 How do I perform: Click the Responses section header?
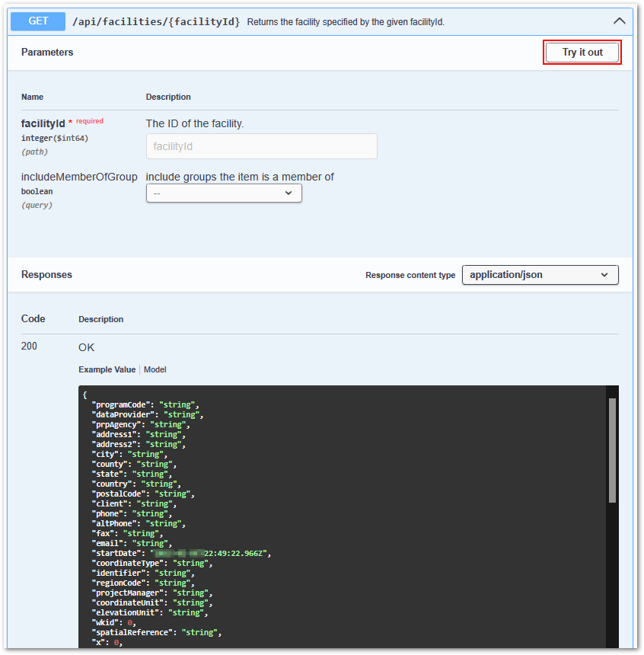46,274
